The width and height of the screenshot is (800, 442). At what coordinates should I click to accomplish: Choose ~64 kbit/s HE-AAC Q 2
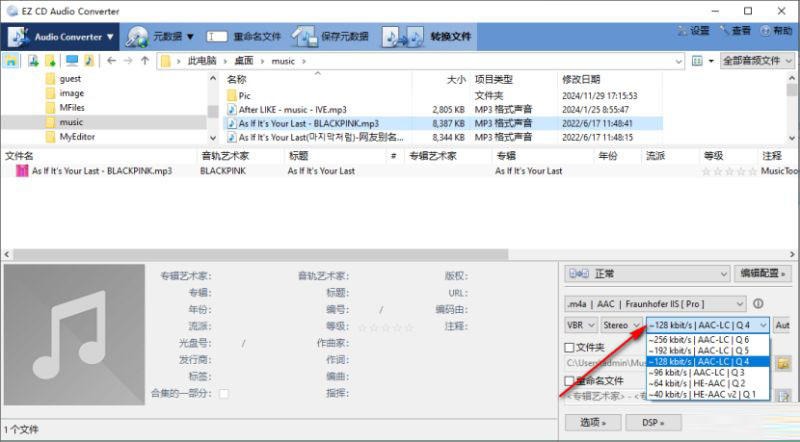coord(708,383)
